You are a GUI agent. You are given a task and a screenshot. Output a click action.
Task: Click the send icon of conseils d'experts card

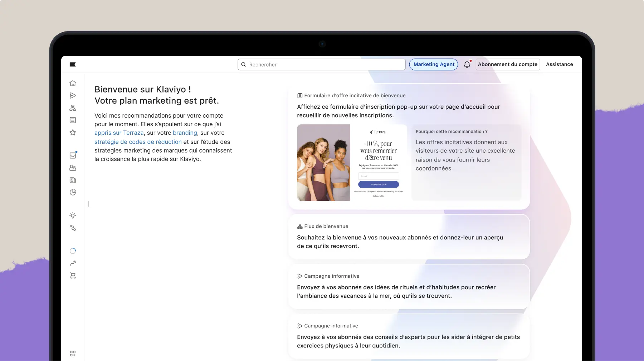(x=300, y=326)
